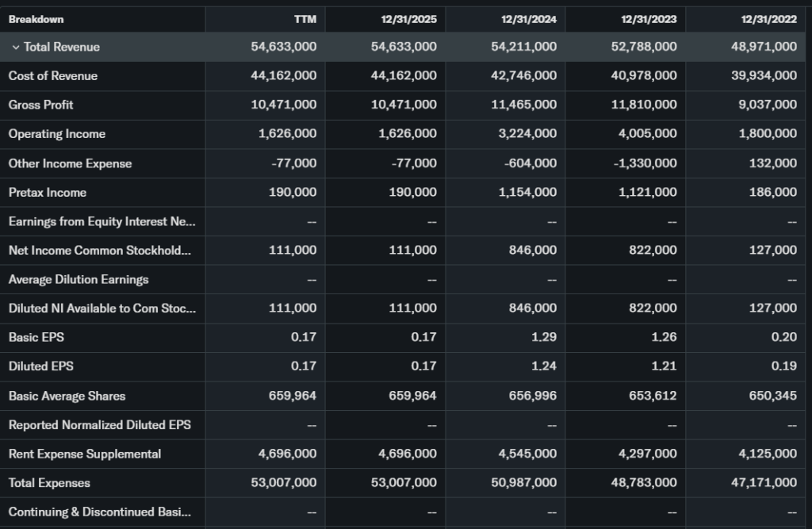Select the Operating Income row label

click(x=57, y=134)
